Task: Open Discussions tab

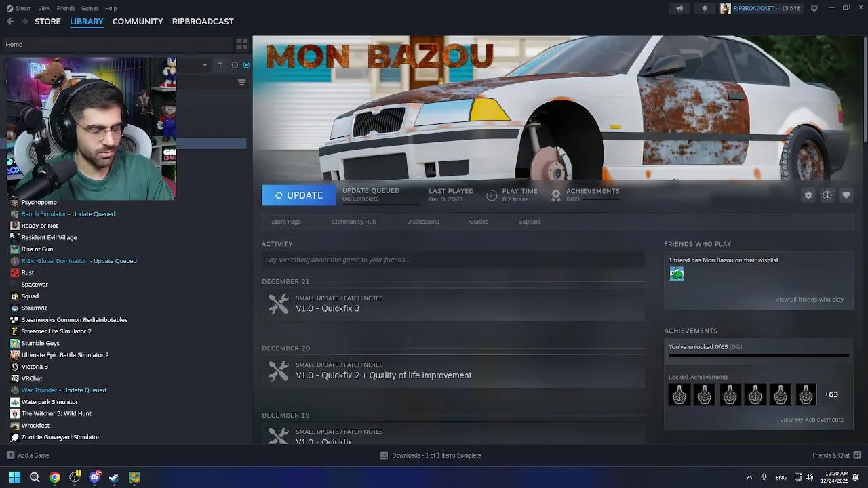Action: [423, 222]
